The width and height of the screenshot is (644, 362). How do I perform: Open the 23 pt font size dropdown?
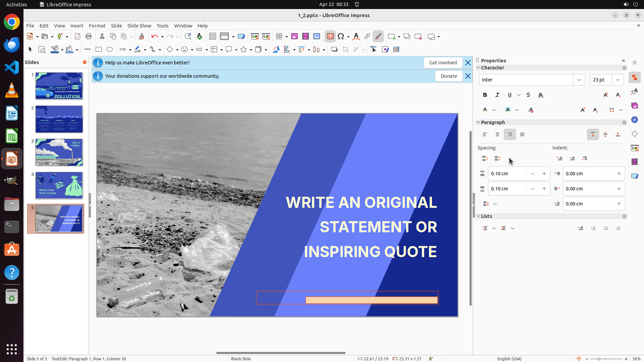[x=618, y=80]
